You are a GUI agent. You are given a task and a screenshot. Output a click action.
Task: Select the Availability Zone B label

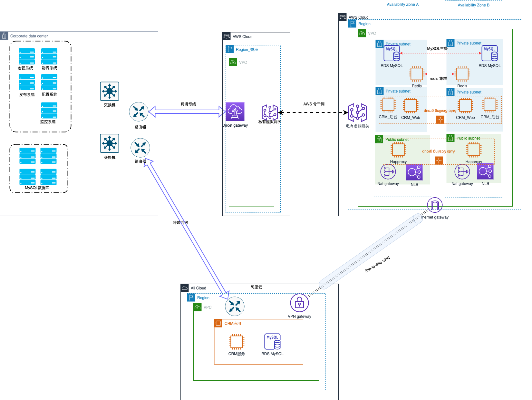473,5
